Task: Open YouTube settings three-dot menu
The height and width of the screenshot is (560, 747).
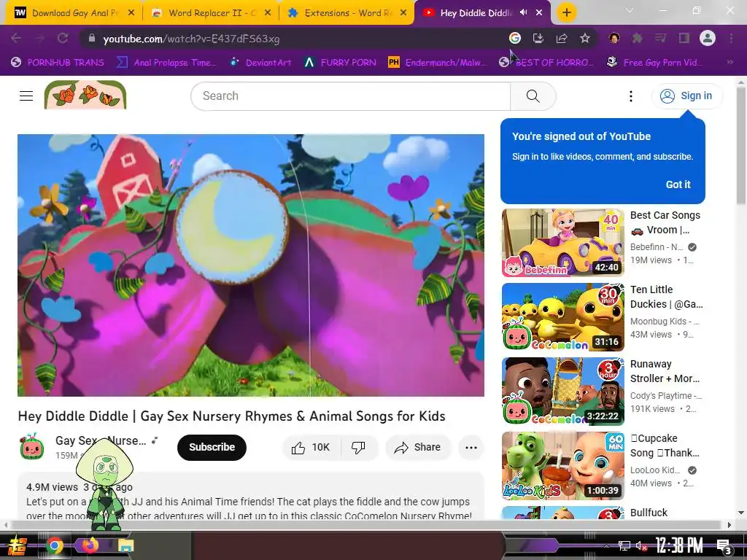Action: tap(631, 96)
